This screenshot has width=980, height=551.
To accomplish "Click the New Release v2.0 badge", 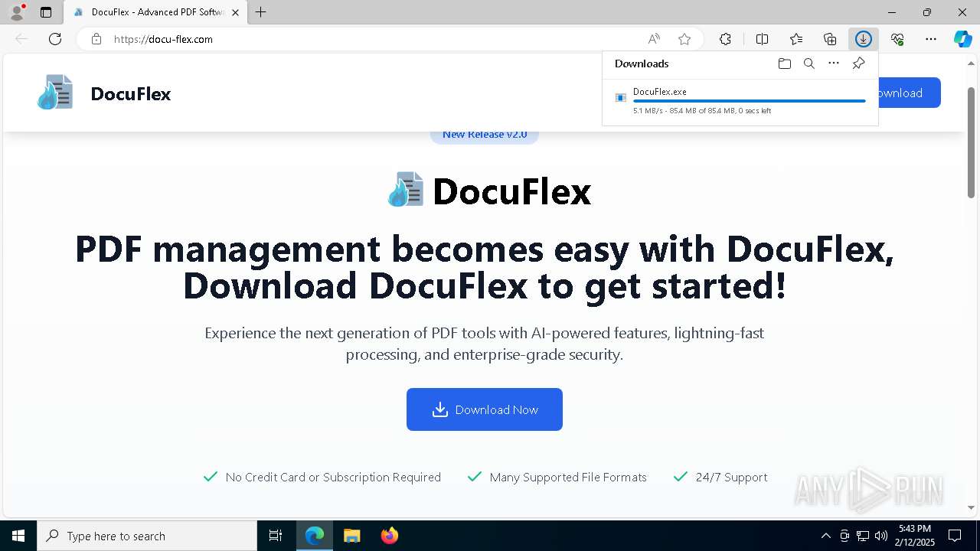I will coord(485,135).
